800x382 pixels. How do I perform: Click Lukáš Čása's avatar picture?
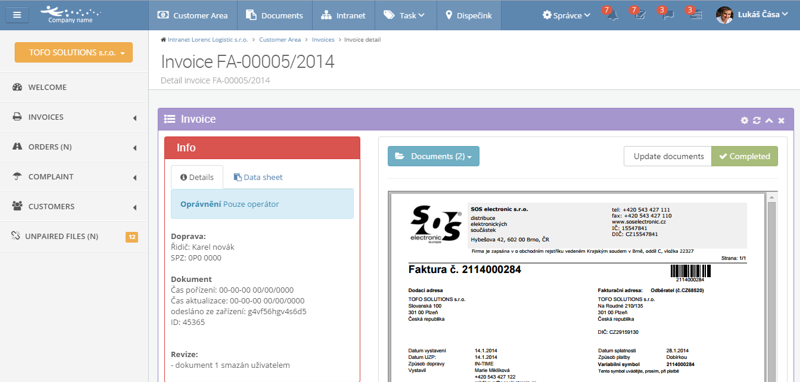[724, 15]
